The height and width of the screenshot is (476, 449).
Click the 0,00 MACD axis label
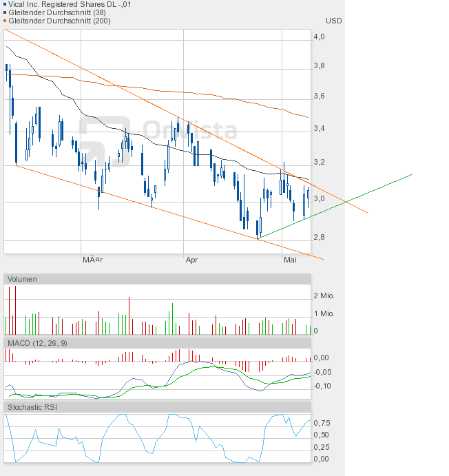(x=322, y=358)
